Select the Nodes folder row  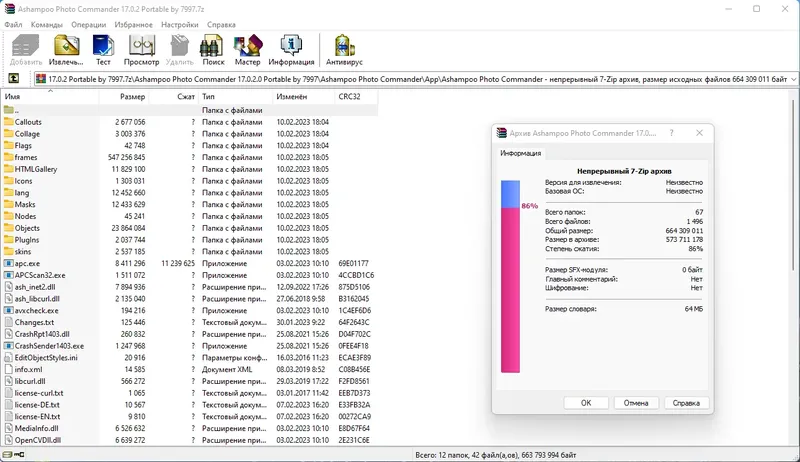coord(190,216)
